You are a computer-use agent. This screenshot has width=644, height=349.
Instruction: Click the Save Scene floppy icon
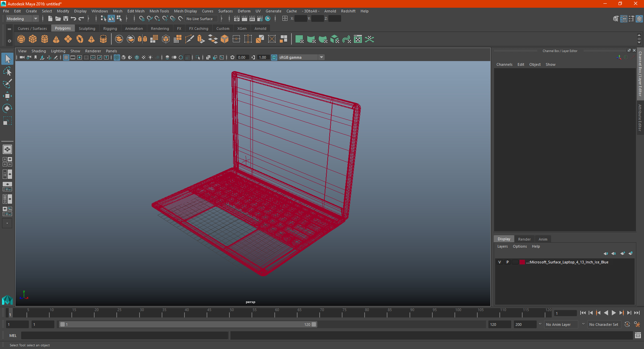pos(66,19)
